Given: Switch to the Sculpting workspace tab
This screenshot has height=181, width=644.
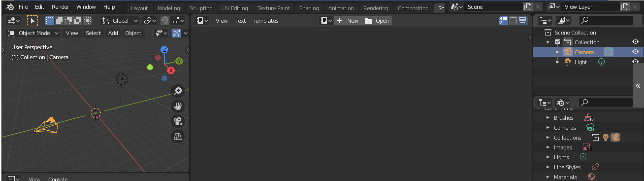Looking at the screenshot, I should point(201,9).
